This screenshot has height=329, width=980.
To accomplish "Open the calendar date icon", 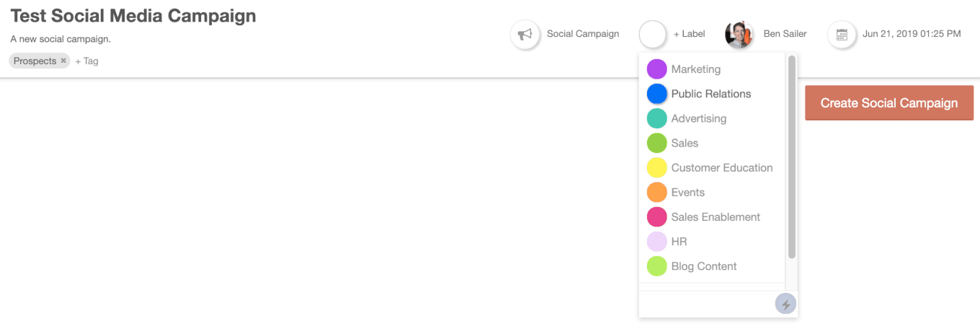I will coord(842,34).
